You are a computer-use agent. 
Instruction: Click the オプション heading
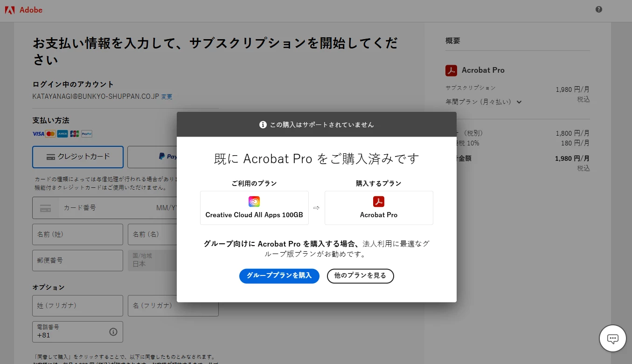pyautogui.click(x=49, y=288)
